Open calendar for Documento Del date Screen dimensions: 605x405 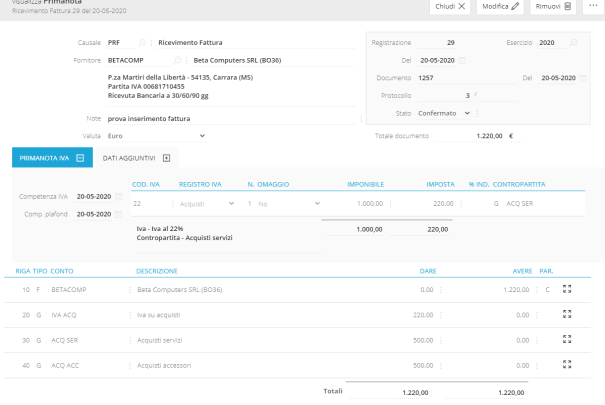coord(583,78)
